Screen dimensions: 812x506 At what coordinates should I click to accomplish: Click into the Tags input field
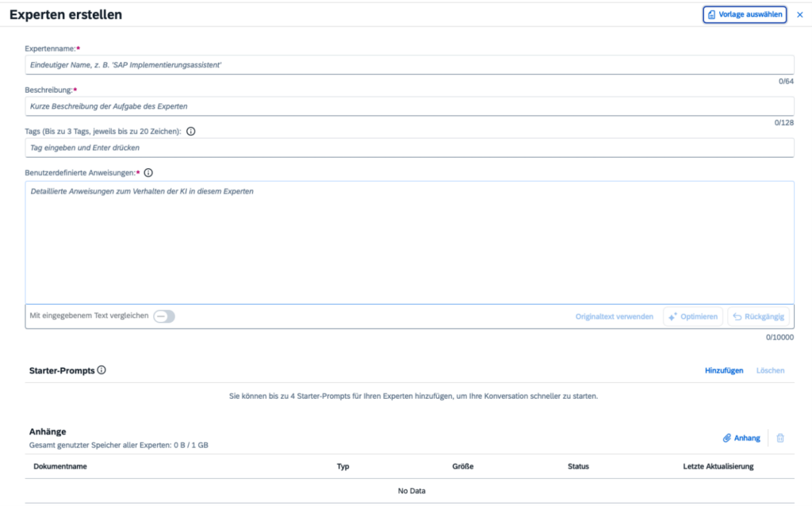[409, 148]
